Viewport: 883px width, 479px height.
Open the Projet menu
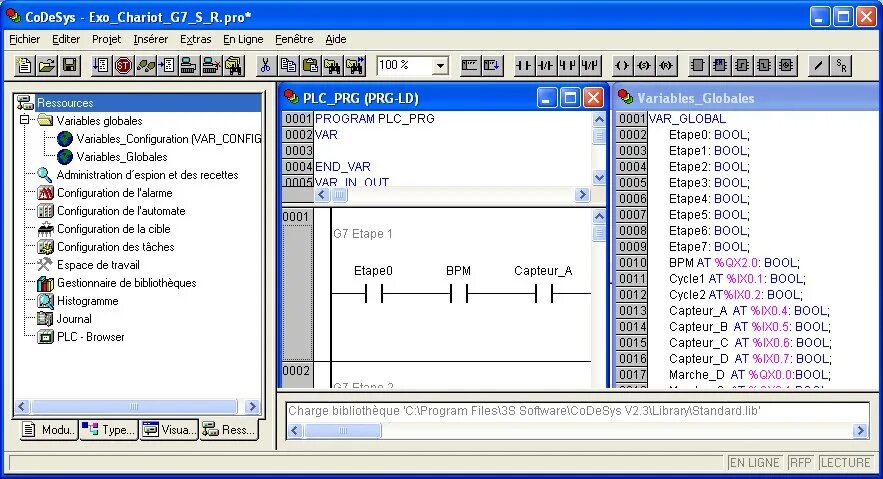pos(106,39)
